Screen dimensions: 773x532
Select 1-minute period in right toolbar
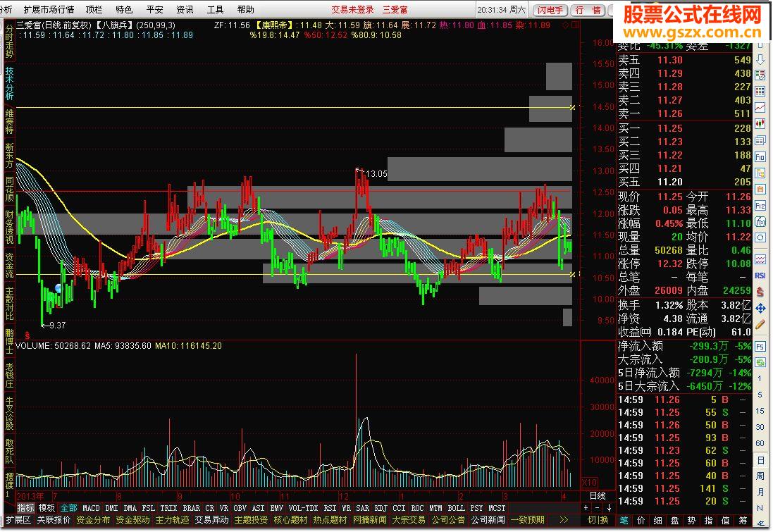(x=760, y=378)
